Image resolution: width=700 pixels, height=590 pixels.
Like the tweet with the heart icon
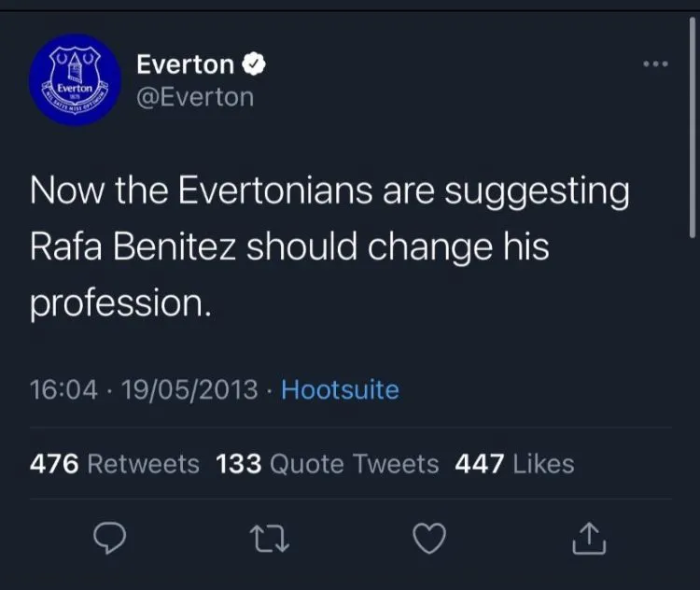(x=429, y=538)
